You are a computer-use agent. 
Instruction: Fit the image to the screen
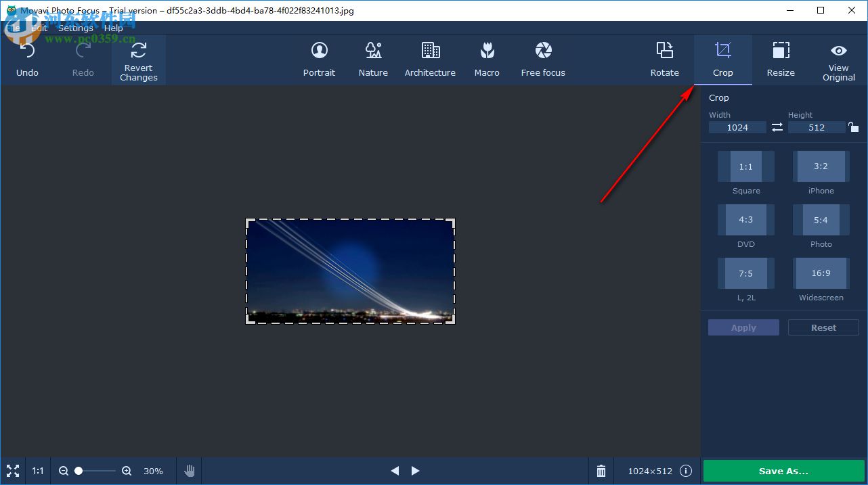[x=12, y=470]
